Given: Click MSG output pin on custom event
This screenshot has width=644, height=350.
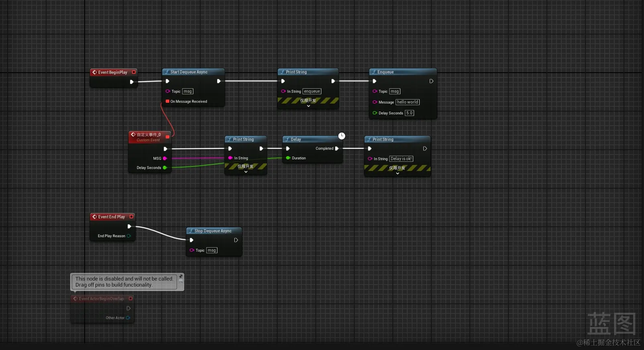Looking at the screenshot, I should pos(165,158).
